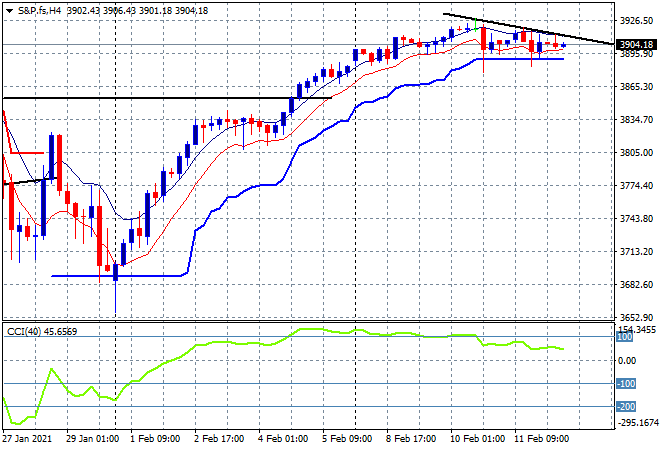Click the OHLC values 3902.43 3906.43 3901.18 3904.18
The height and width of the screenshot is (450, 660).
coord(138,11)
